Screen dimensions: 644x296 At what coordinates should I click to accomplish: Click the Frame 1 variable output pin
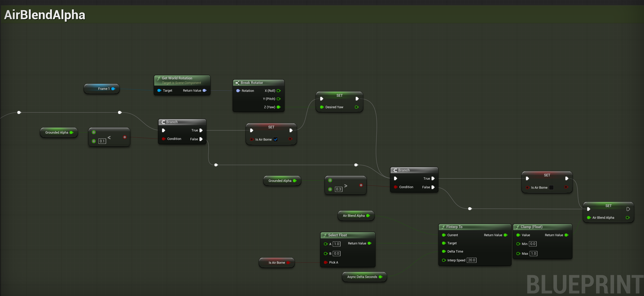(x=113, y=89)
